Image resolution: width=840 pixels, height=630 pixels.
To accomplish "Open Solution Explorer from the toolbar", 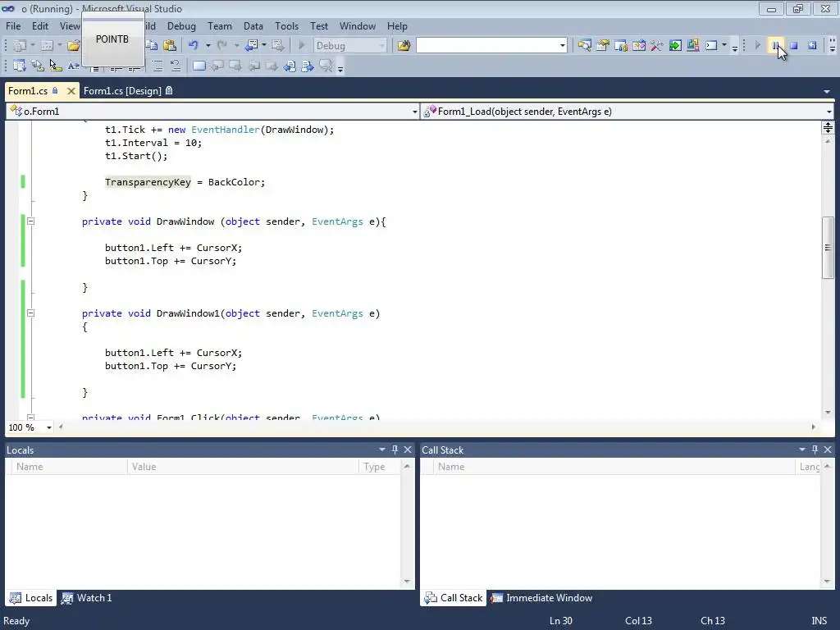I will 584,46.
